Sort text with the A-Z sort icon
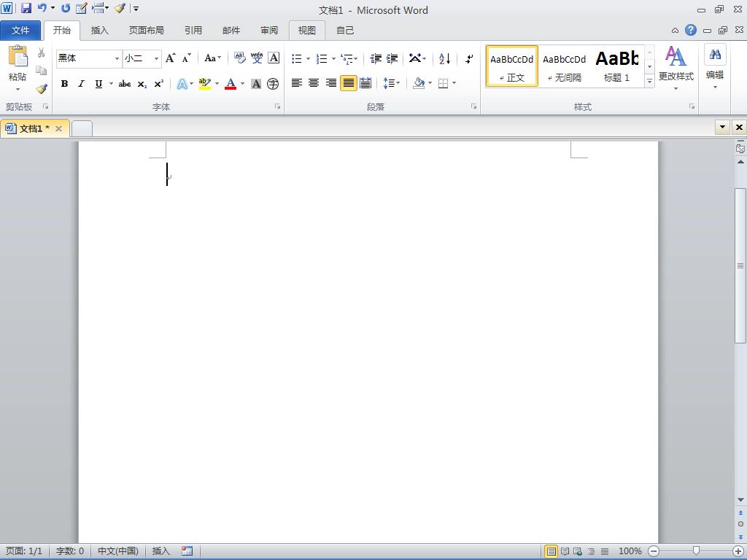The image size is (747, 560). 444,58
